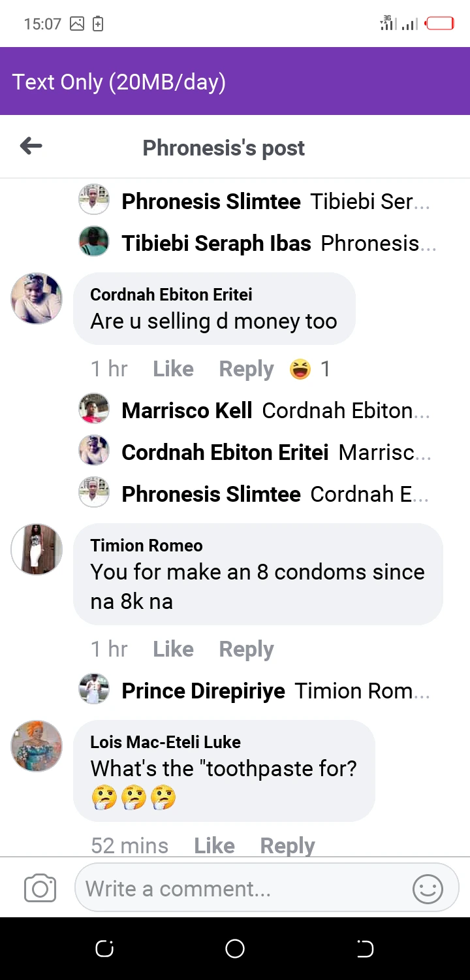This screenshot has height=980, width=470.
Task: Reply to Timion Romeo's comment
Action: click(246, 649)
